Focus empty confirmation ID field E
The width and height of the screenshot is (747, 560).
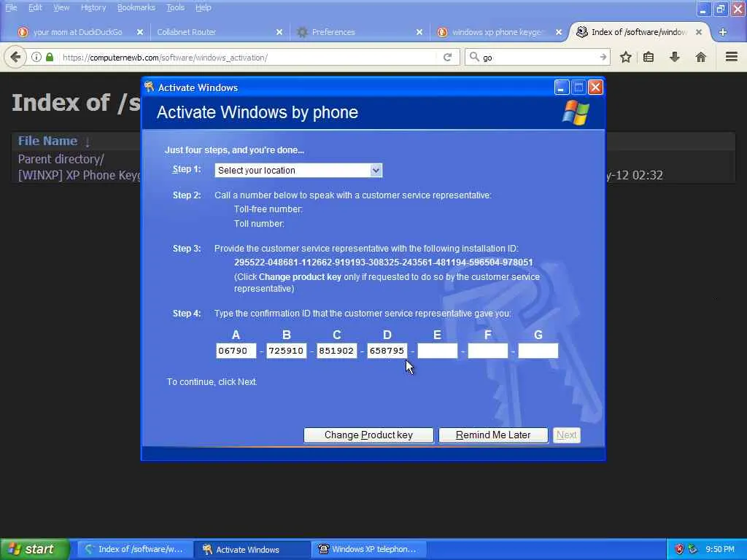click(438, 351)
